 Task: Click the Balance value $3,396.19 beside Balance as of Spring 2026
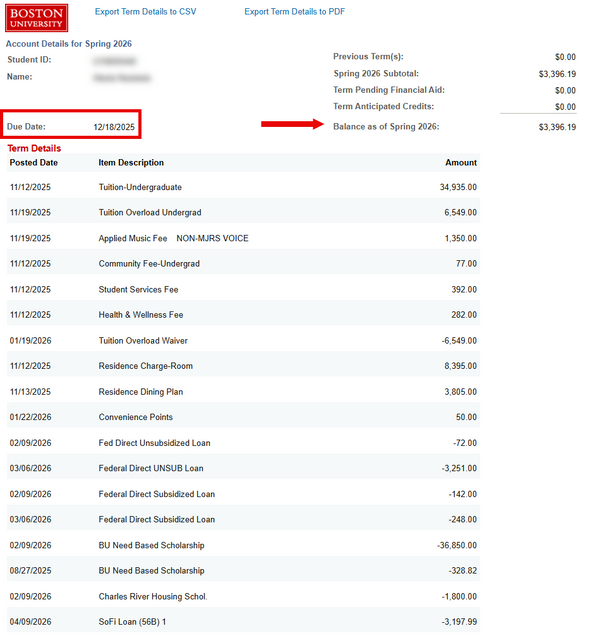pyautogui.click(x=557, y=127)
